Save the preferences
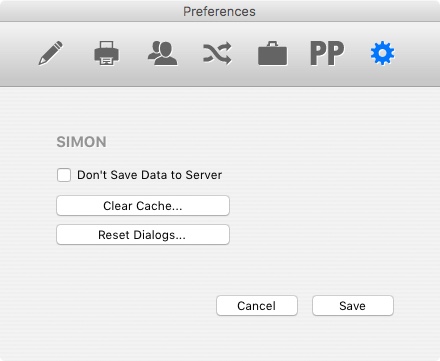Screen dimensions: 440x361 [x=353, y=306]
